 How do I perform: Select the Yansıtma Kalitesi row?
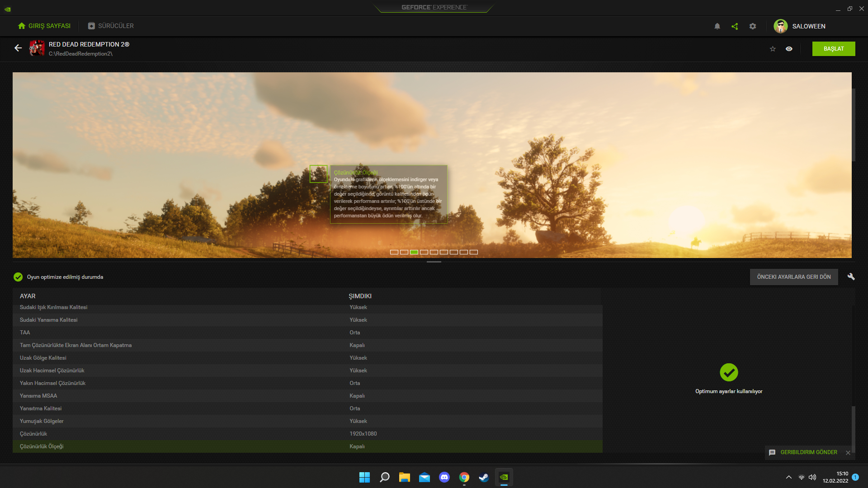pos(307,408)
